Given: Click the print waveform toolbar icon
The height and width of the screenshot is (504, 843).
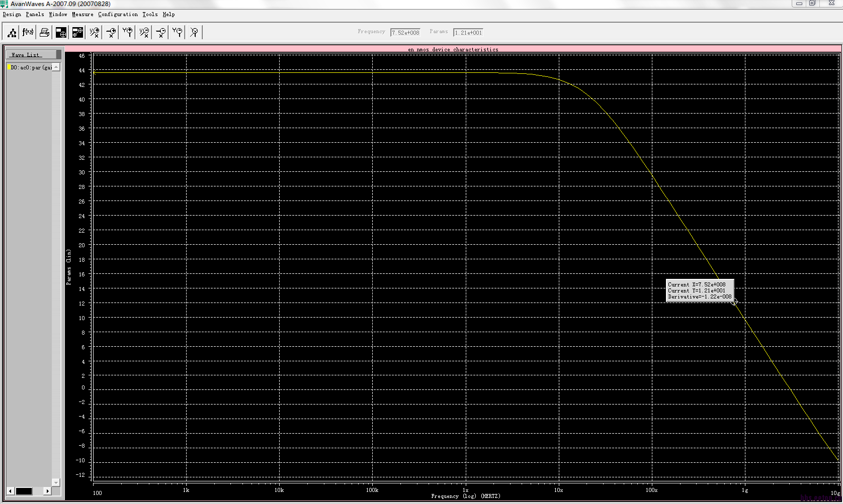Looking at the screenshot, I should coord(45,33).
